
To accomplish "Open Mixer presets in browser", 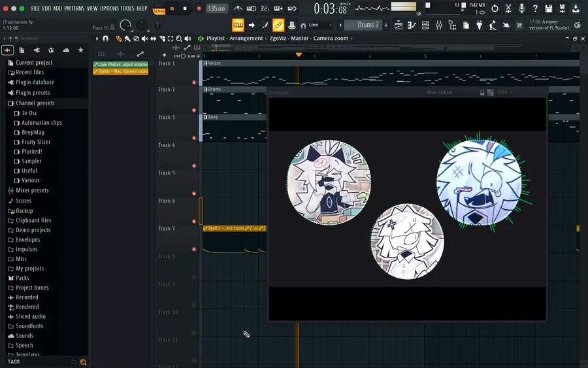I will pyautogui.click(x=32, y=190).
